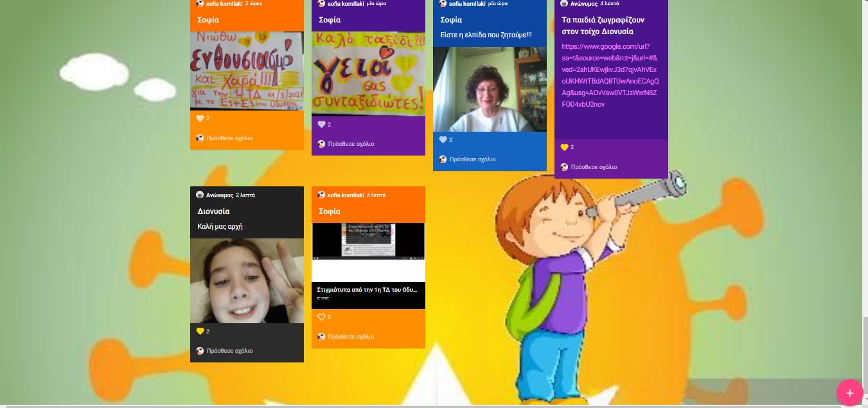Add a comment on the "Νιώθω ενθουσιασμό" drawing post
Image resolution: width=868 pixels, height=408 pixels.
point(229,138)
